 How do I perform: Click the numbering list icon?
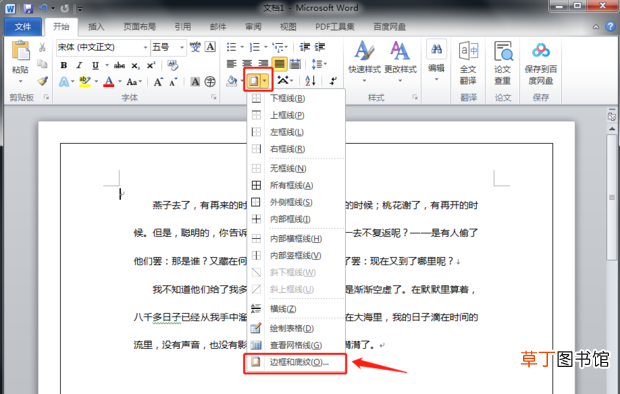click(255, 47)
